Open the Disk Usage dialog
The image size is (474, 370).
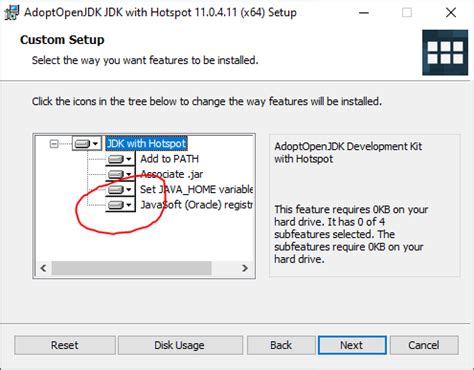pyautogui.click(x=180, y=345)
